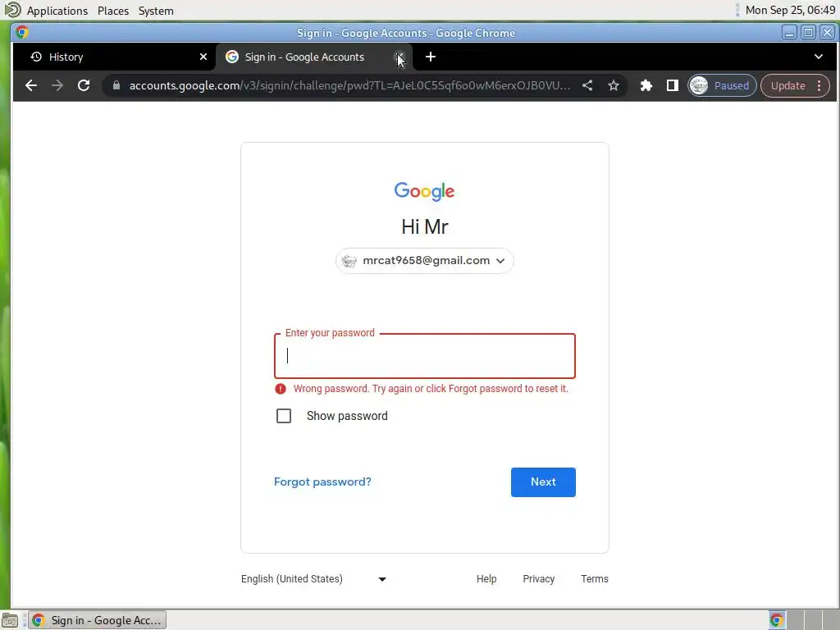Toggle the Chrome side panel
The width and height of the screenshot is (840, 630).
coord(673,85)
